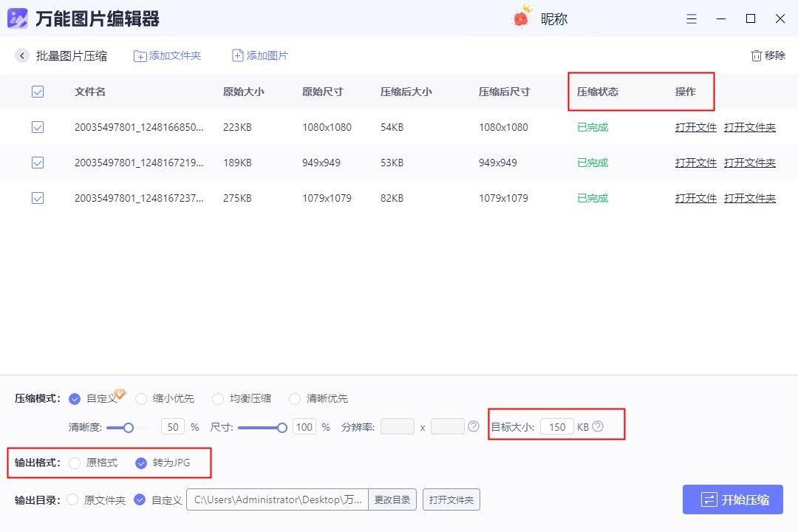
Task: Click the 添加文件夹 icon to add a folder
Action: point(140,55)
